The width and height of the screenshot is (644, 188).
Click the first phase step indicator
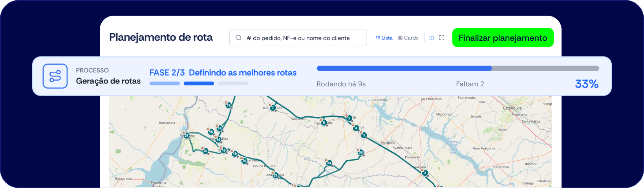coord(165,83)
